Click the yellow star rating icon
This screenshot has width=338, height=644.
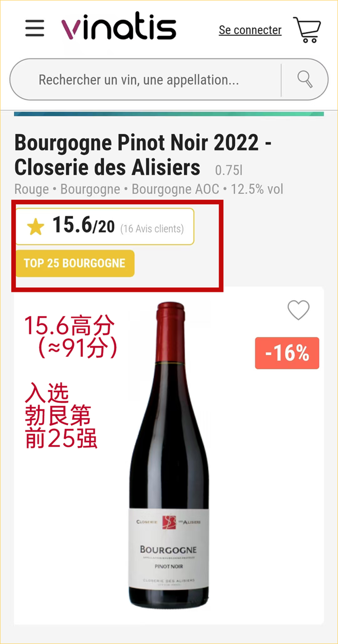tap(36, 227)
